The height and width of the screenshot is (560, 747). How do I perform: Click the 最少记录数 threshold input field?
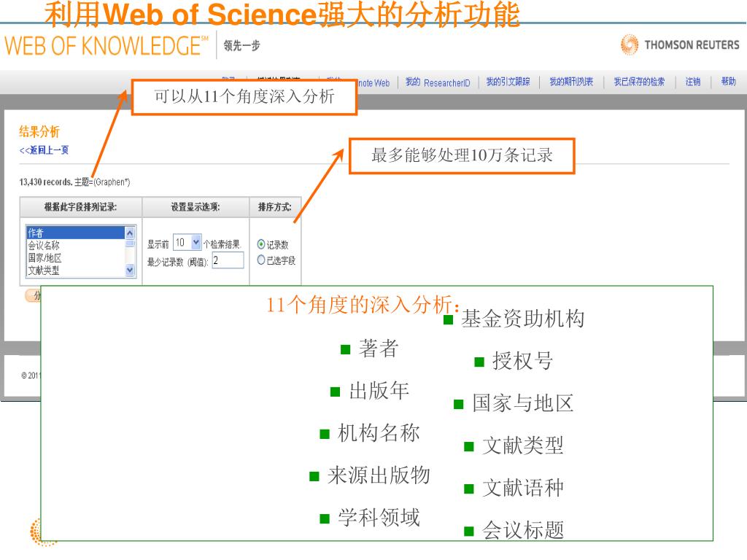point(228,260)
